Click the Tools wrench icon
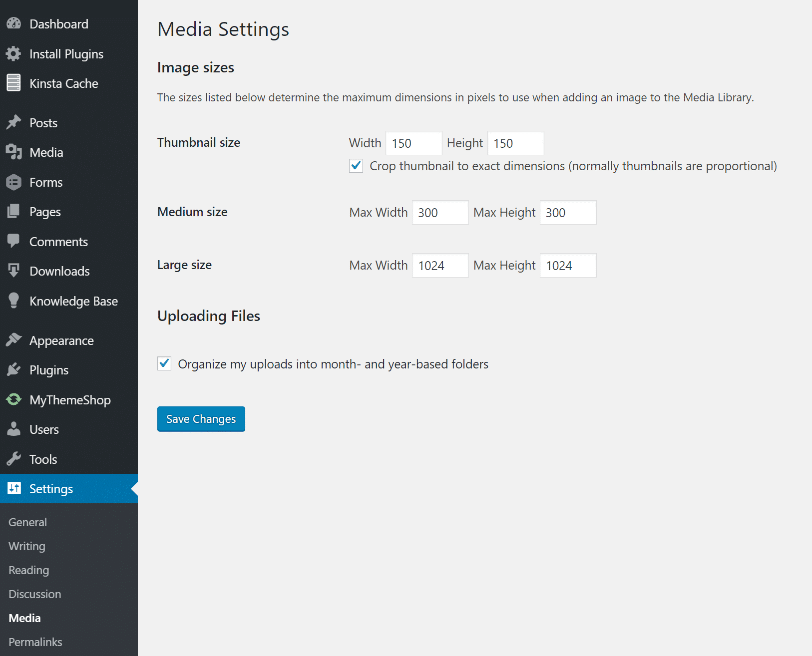Screen dimensions: 812x656 pyautogui.click(x=13, y=459)
